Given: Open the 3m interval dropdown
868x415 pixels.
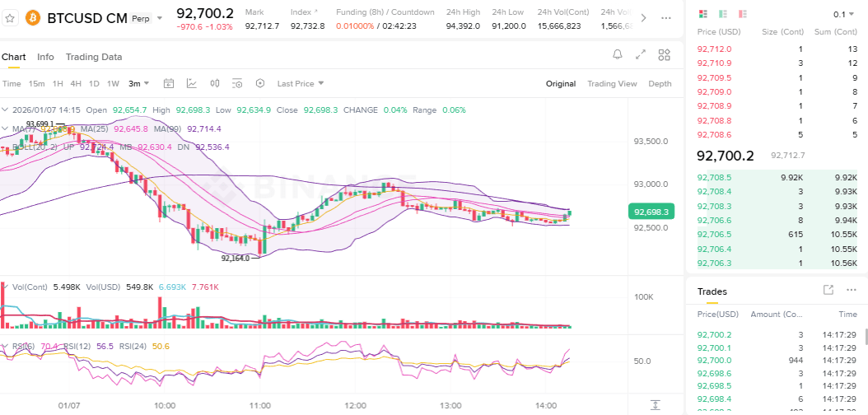Looking at the screenshot, I should pos(139,83).
